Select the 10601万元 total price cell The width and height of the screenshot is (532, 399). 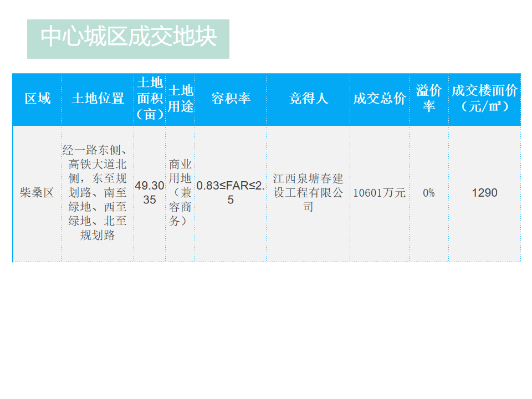[380, 193]
